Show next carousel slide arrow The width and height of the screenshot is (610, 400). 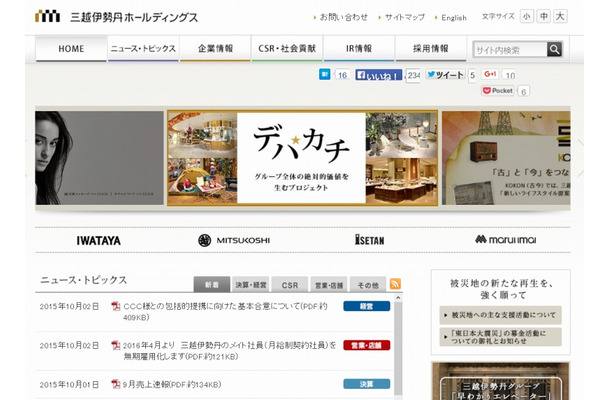coord(580,158)
